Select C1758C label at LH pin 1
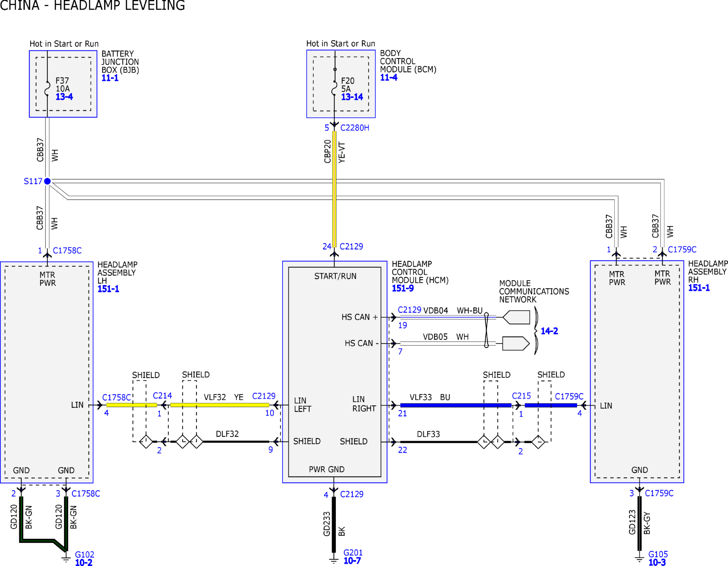 point(67,251)
